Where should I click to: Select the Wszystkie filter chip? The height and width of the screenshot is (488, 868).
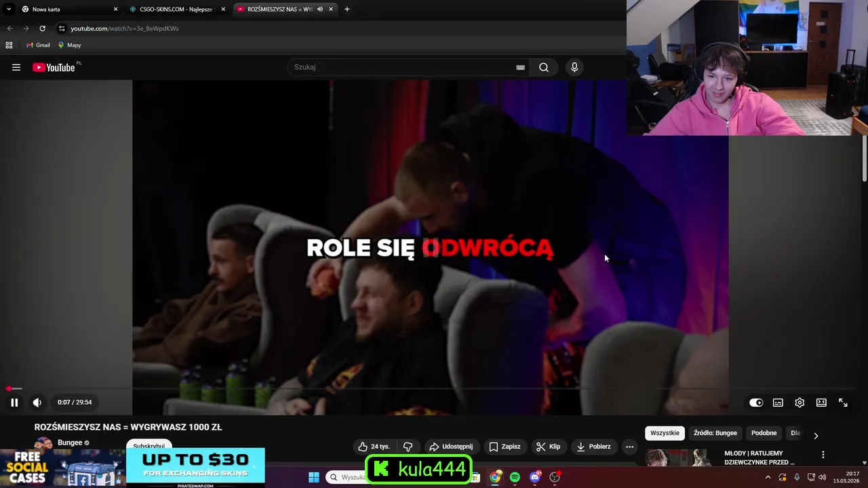[x=665, y=433]
